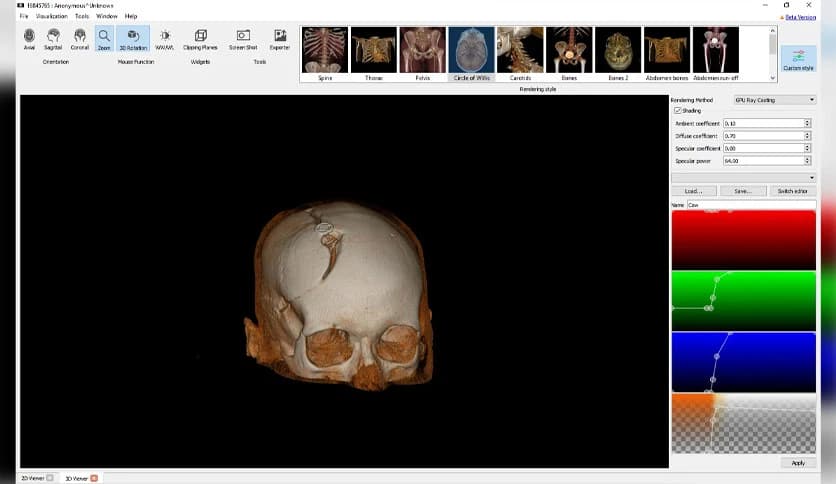Open the Window menu
The width and height of the screenshot is (836, 484).
coord(107,16)
